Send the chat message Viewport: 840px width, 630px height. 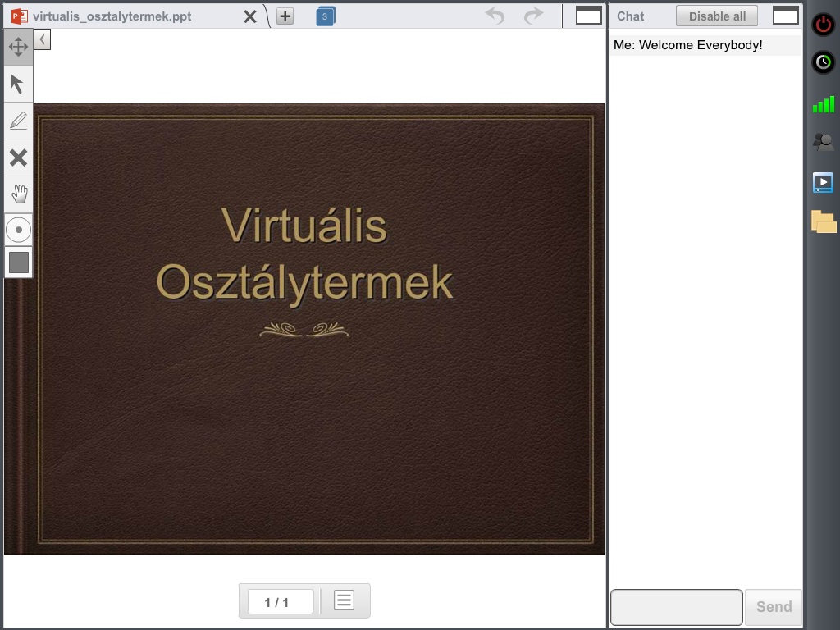coord(773,607)
